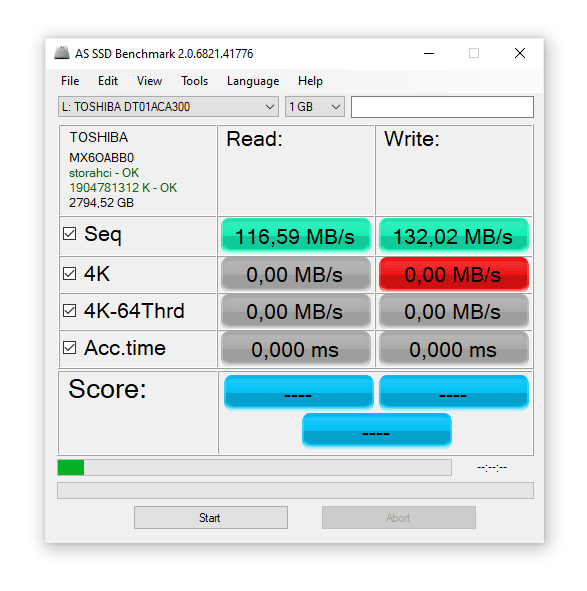Viewport: 587px width, 591px height.
Task: Expand the TOSHIBA DT01ACA300 drive dropdown
Action: click(x=168, y=107)
